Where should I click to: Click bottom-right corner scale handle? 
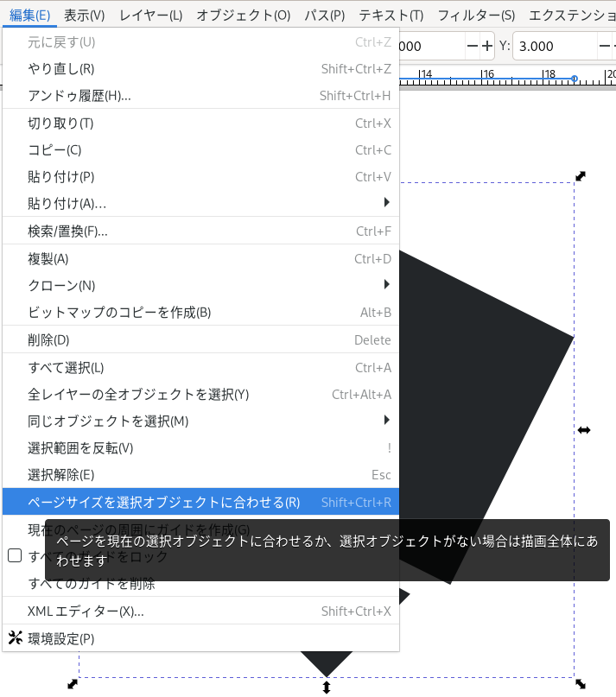coord(581,684)
